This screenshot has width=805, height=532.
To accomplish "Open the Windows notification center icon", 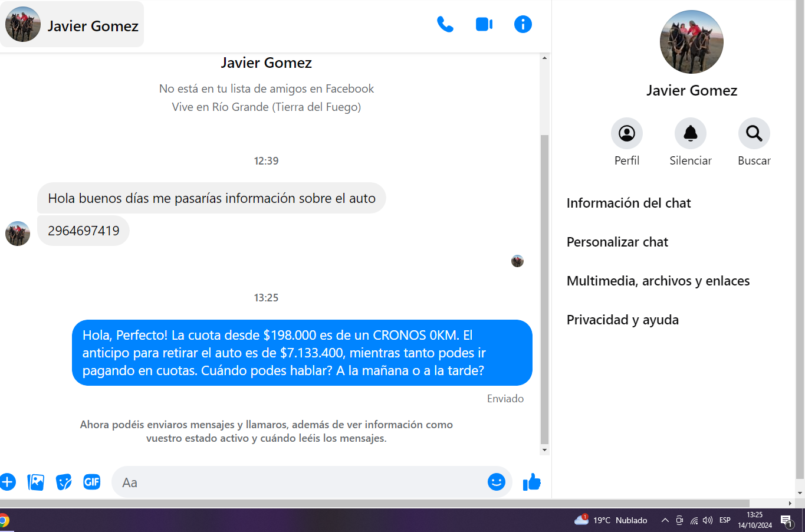I will click(x=786, y=520).
